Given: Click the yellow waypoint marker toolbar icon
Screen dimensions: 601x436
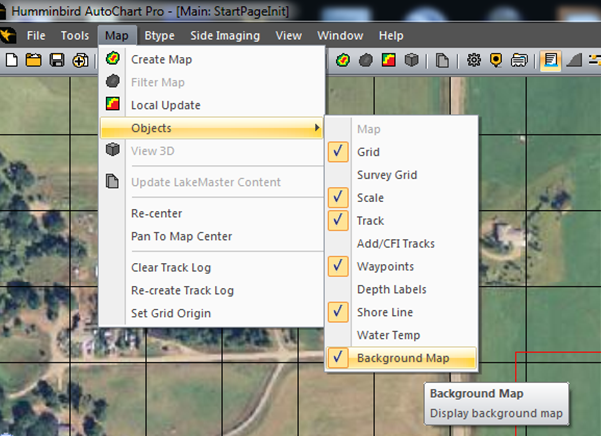Looking at the screenshot, I should (x=496, y=60).
